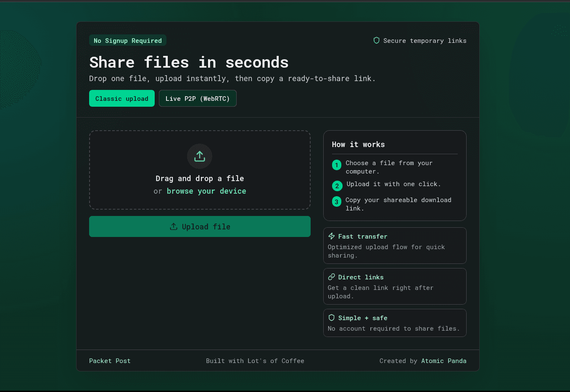This screenshot has height=392, width=570.
Task: Click the shield icon beside Secure temporary links
Action: point(377,40)
